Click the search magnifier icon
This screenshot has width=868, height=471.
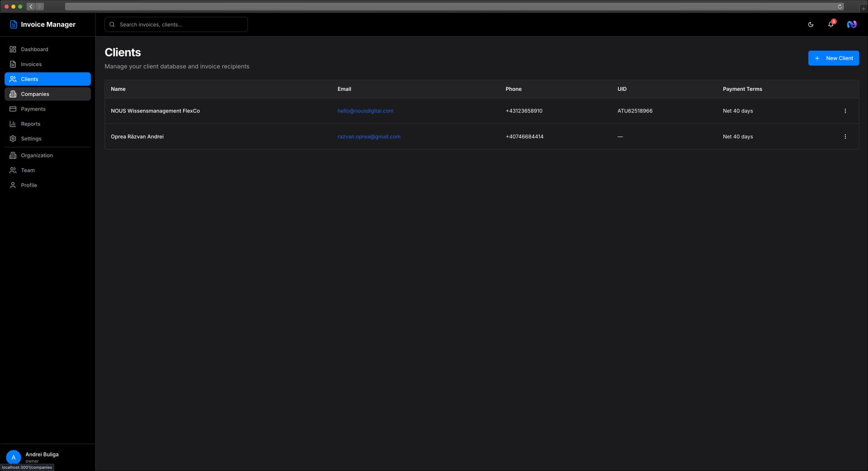112,24
